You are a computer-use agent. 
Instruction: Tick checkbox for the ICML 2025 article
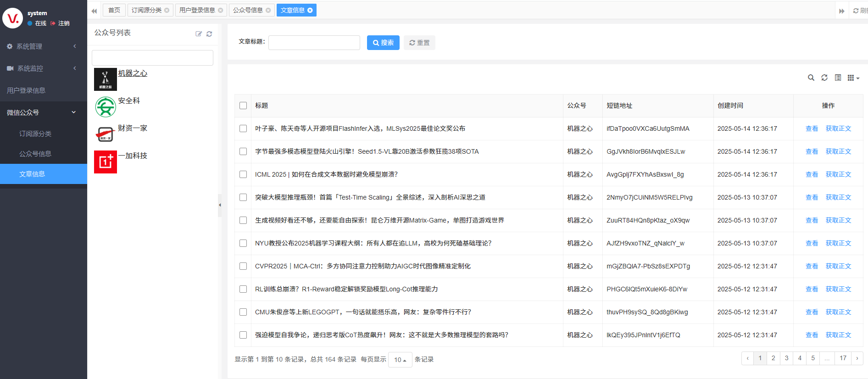pyautogui.click(x=243, y=174)
